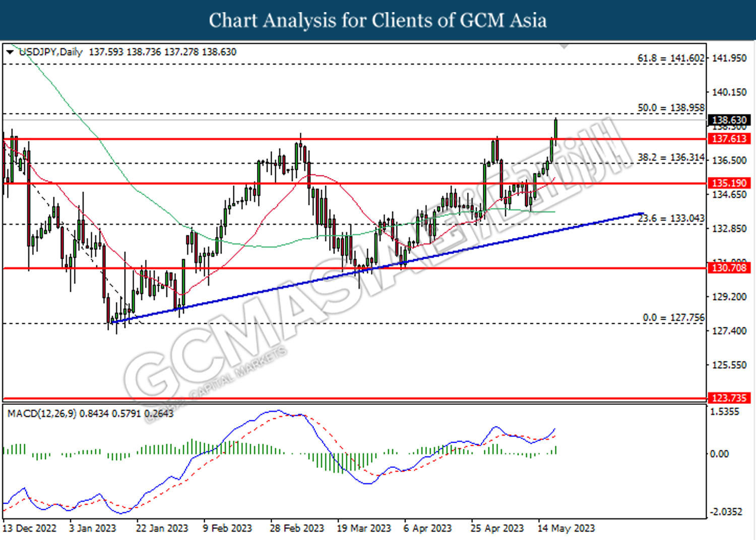The height and width of the screenshot is (540, 756).
Task: Click the USDJPY,Daily symbol label
Action: click(x=50, y=52)
